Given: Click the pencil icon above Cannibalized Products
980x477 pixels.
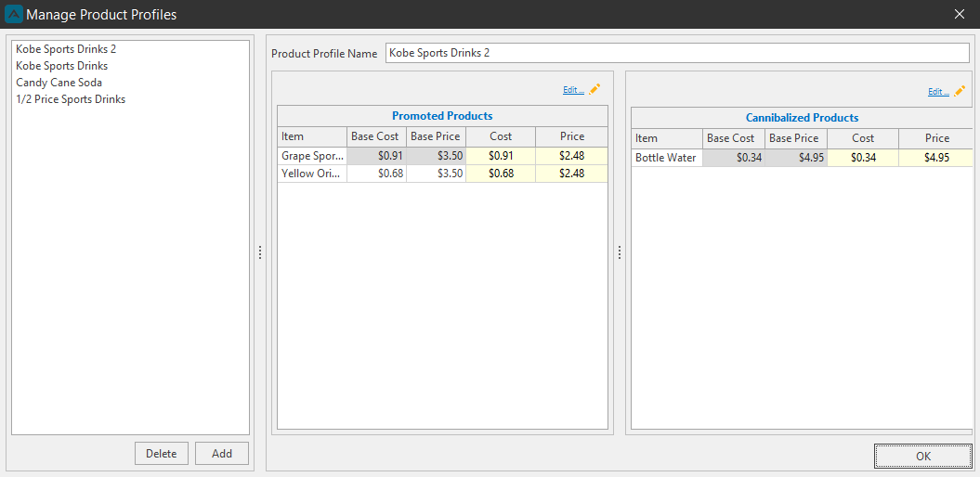Looking at the screenshot, I should point(960,91).
